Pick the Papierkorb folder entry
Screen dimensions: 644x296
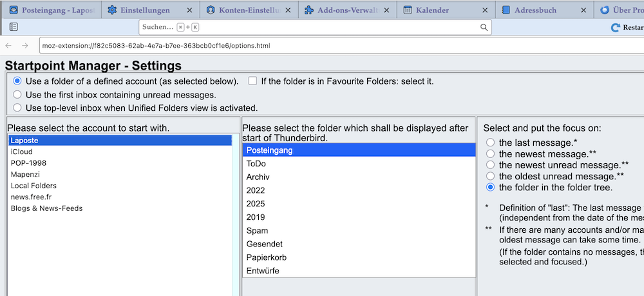click(359, 257)
